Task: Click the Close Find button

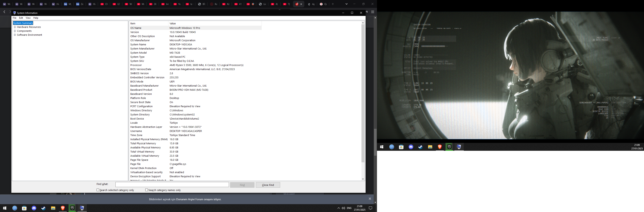Action: coord(268,185)
